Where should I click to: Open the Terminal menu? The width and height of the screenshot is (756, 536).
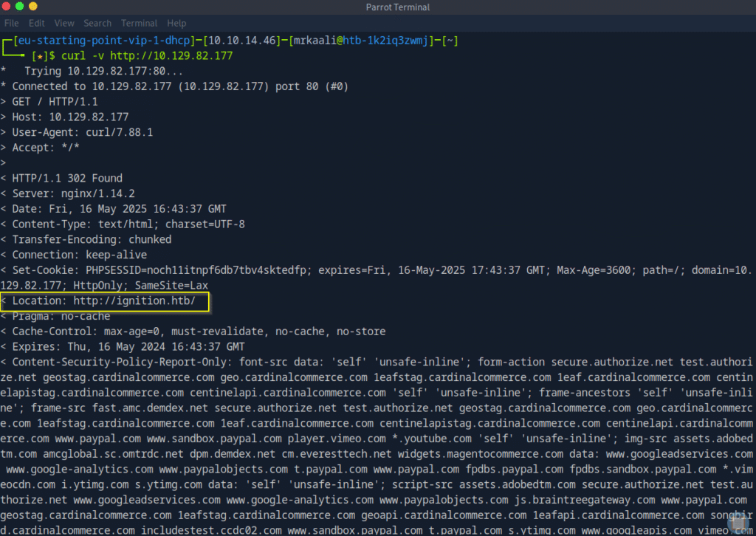139,24
